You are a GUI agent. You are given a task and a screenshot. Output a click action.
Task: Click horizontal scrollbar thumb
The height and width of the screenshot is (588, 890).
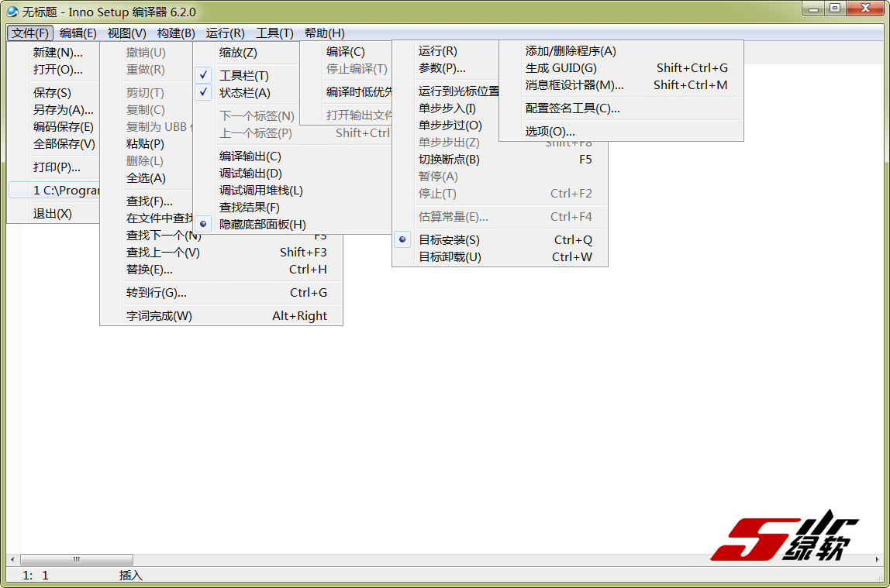[x=77, y=559]
